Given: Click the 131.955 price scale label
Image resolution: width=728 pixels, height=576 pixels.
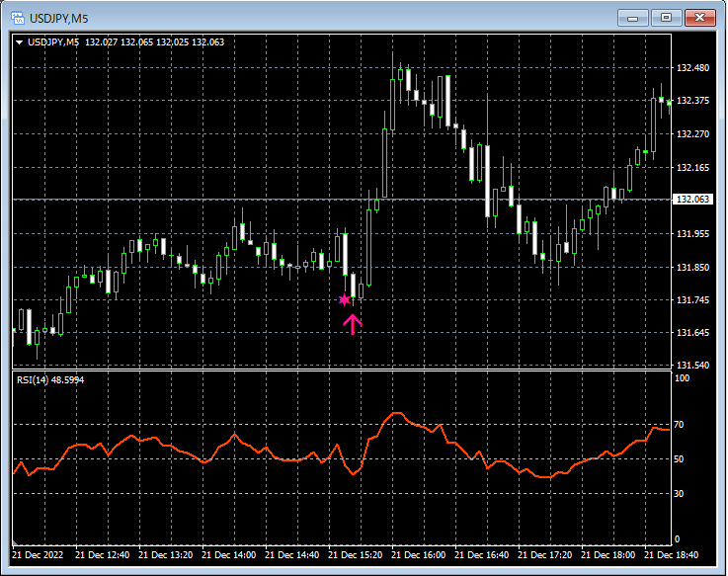Looking at the screenshot, I should 692,233.
